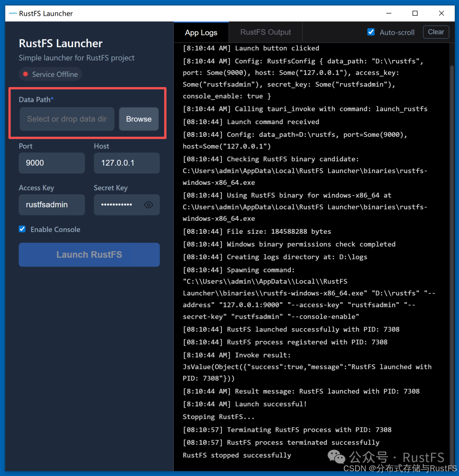Click the 'Secret Key' field label
This screenshot has width=459, height=476.
point(110,188)
